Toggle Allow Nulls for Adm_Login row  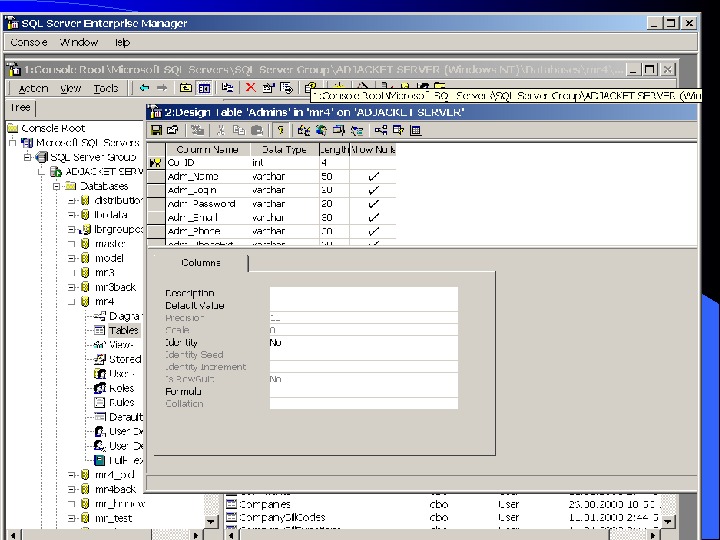(x=374, y=190)
